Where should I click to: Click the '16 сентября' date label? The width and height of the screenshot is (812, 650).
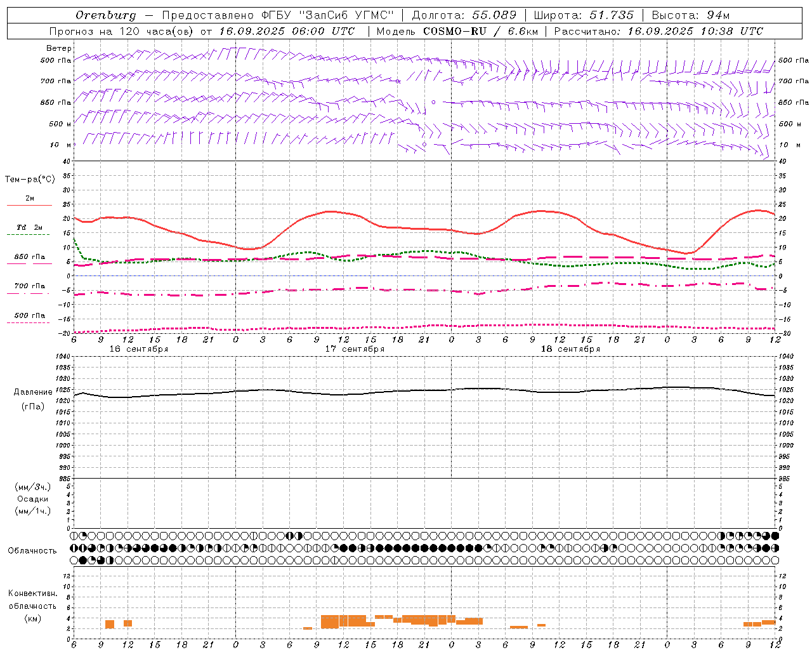139,349
